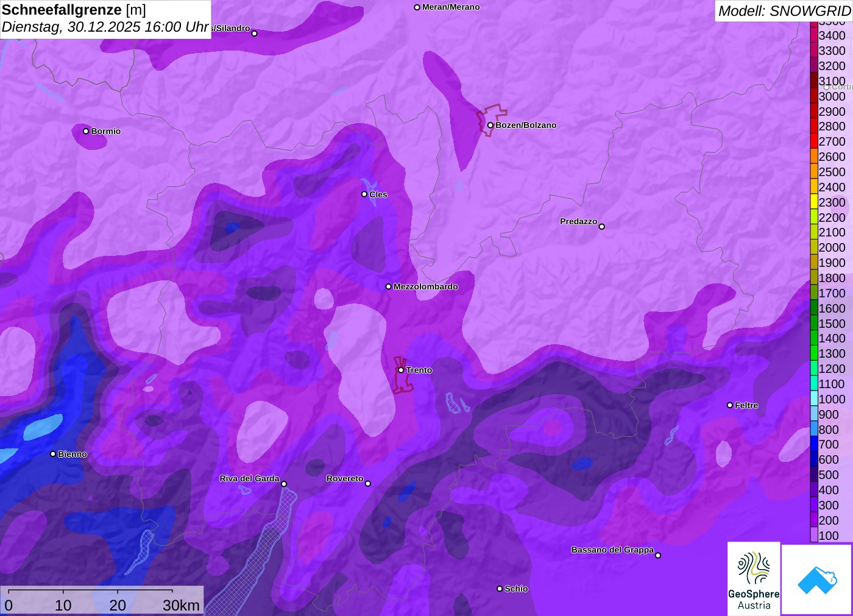This screenshot has height=616, width=853.
Task: Click the blue cloud house logo
Action: [x=817, y=579]
